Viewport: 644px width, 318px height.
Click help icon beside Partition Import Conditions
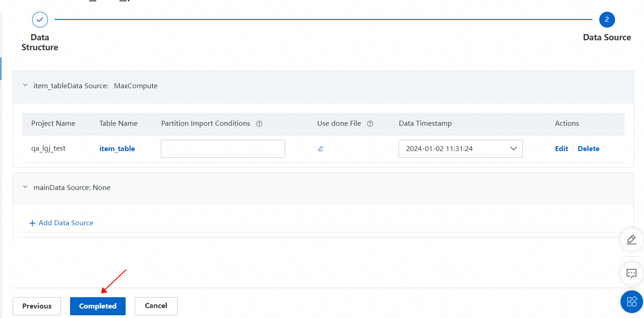259,124
